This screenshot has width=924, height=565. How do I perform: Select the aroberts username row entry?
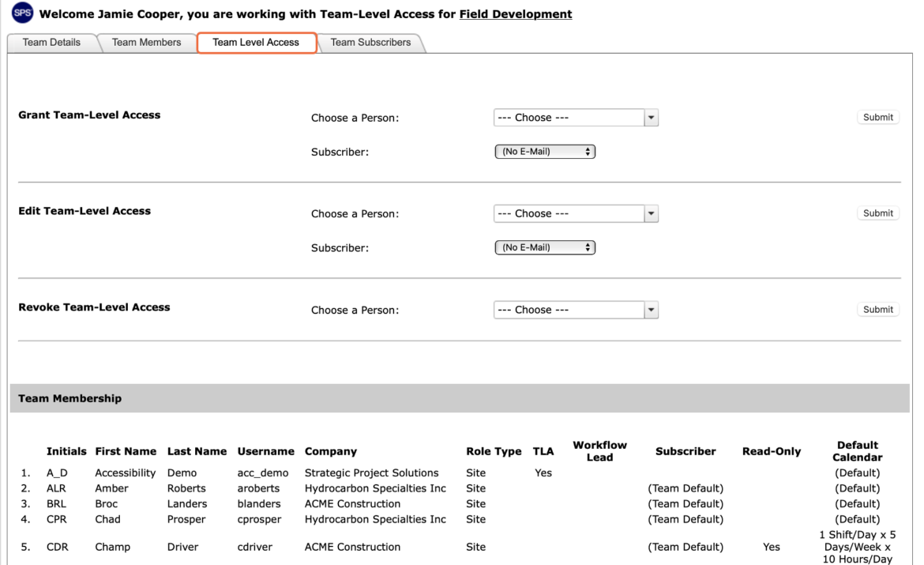tap(258, 488)
